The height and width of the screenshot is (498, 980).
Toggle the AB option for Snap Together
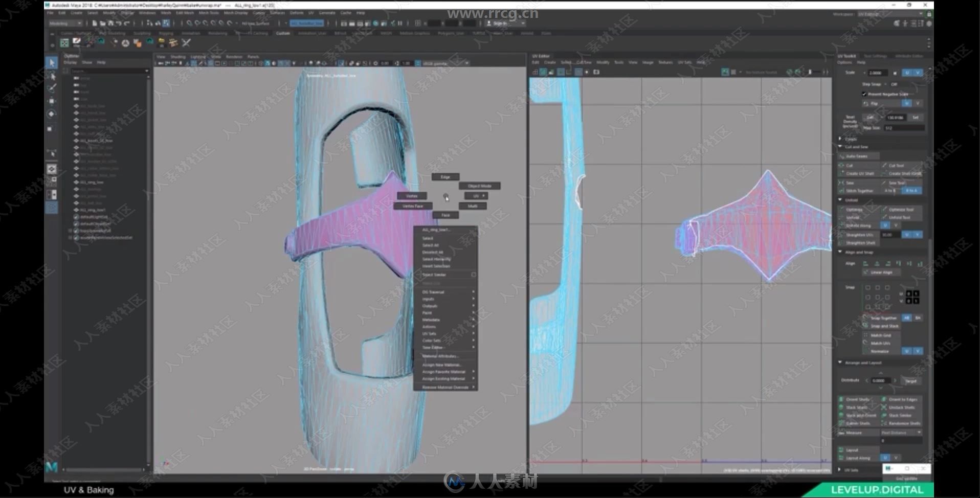907,318
